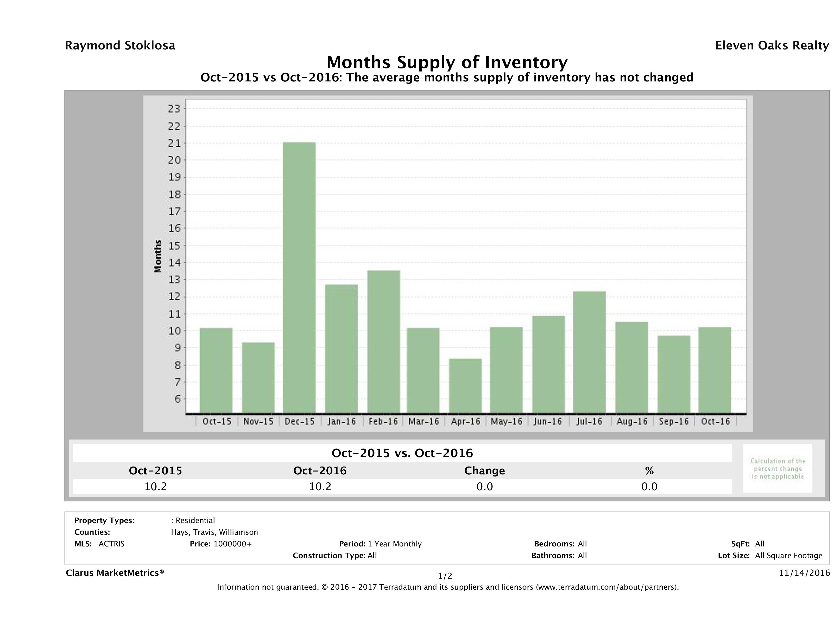Click the Dec-15 tallest bar
Image resolution: width=840 pixels, height=637 pixels.
point(299,277)
